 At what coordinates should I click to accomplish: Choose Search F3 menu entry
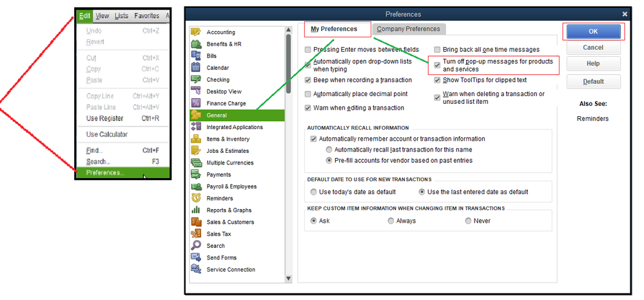[123, 161]
